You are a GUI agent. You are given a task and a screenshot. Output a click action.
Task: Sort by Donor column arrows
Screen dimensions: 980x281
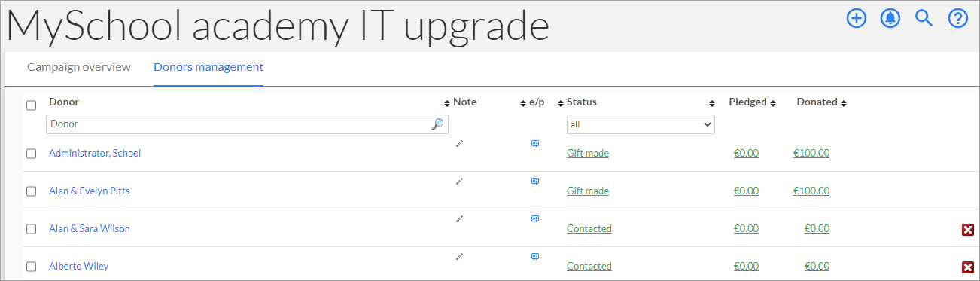pyautogui.click(x=447, y=103)
